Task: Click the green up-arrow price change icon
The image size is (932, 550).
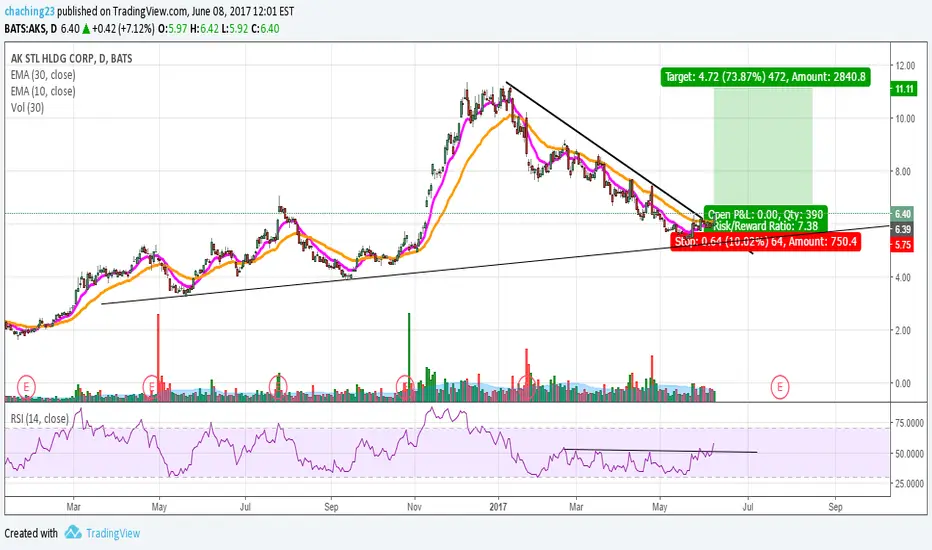Action: 86,29
